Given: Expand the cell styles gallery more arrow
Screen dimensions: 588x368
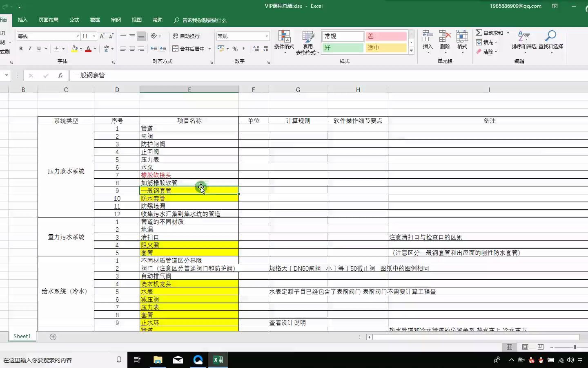Looking at the screenshot, I should click(411, 51).
